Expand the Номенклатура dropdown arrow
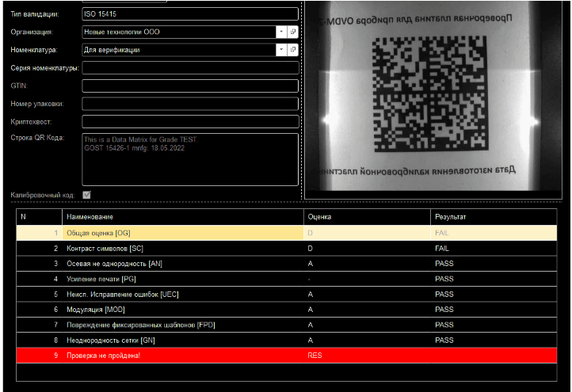572x392 pixels. (281, 50)
